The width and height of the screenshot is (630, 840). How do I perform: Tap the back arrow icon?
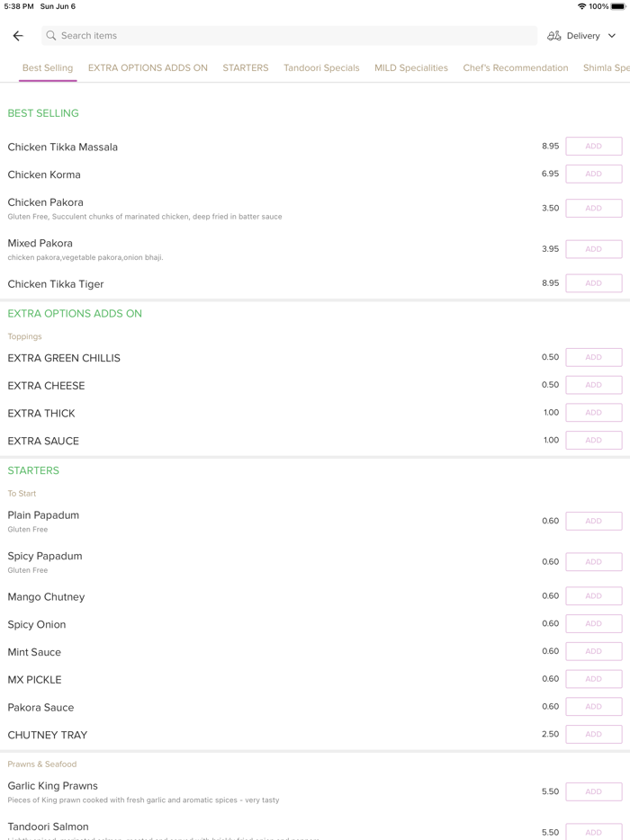pyautogui.click(x=18, y=36)
